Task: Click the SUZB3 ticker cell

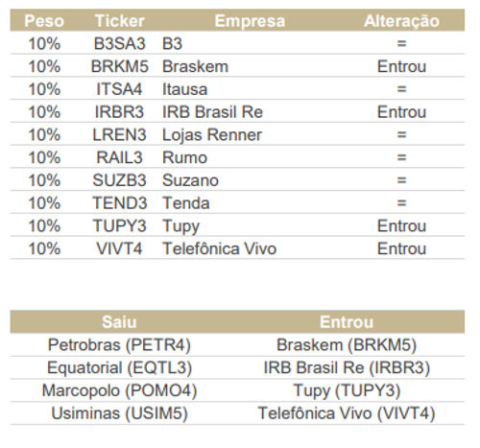Action: tap(120, 180)
